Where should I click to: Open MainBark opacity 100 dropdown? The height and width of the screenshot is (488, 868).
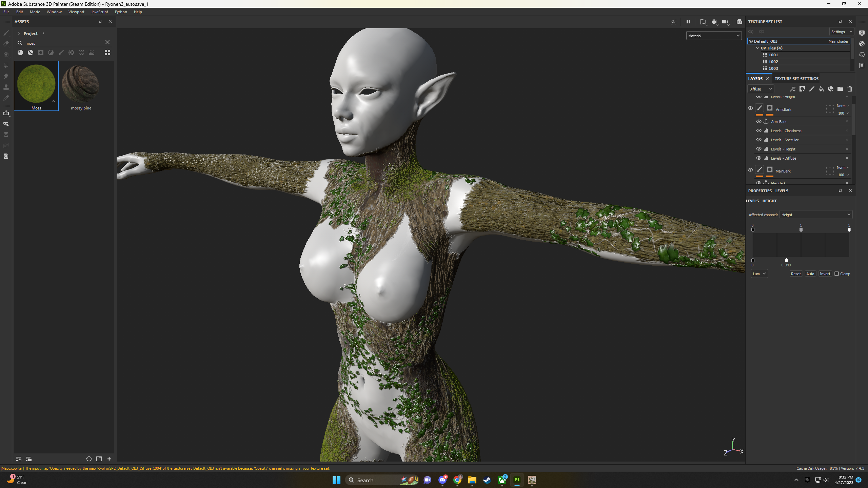coord(843,175)
